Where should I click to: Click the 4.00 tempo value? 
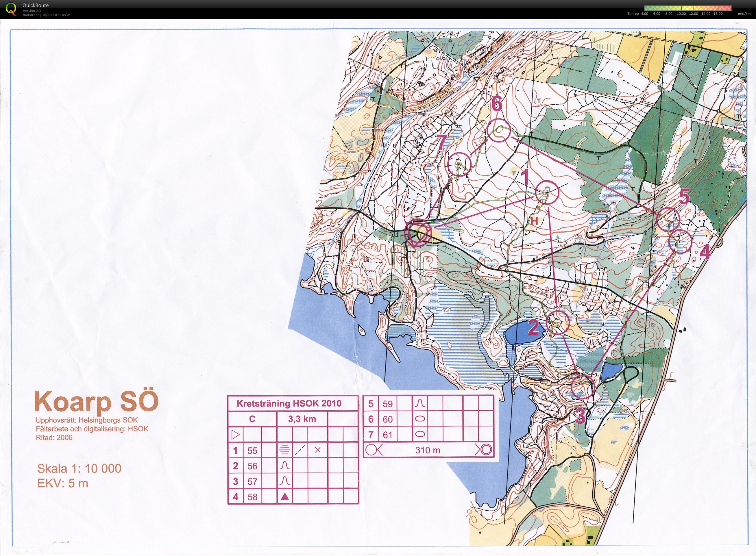click(644, 14)
